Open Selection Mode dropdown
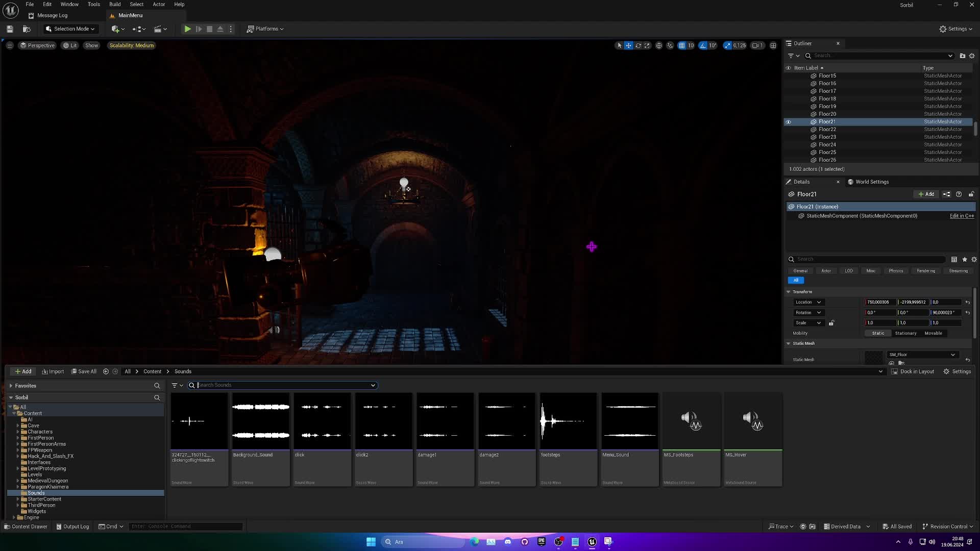980x551 pixels. (x=70, y=29)
